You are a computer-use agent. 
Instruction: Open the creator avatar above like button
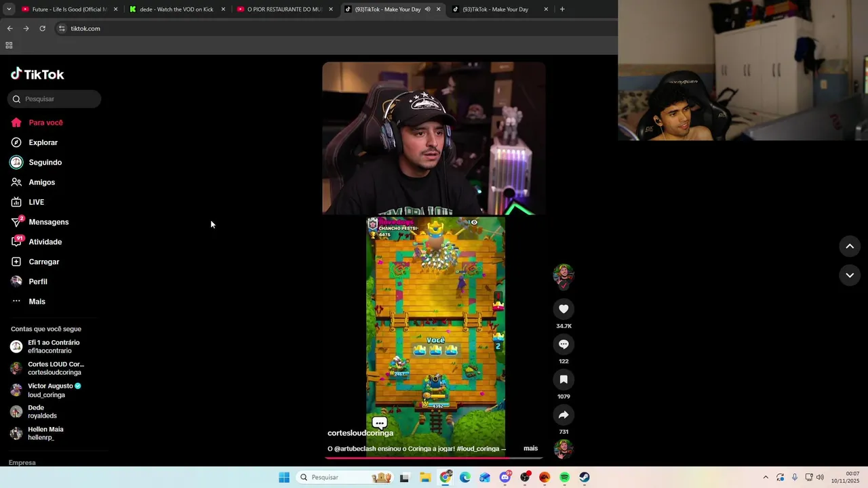click(x=564, y=274)
